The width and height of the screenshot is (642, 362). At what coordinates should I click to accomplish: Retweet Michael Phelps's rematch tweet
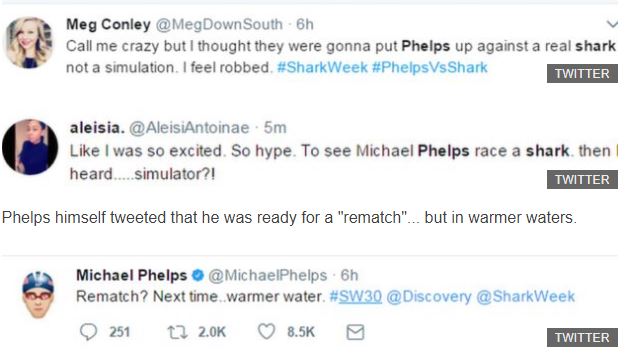point(177,332)
